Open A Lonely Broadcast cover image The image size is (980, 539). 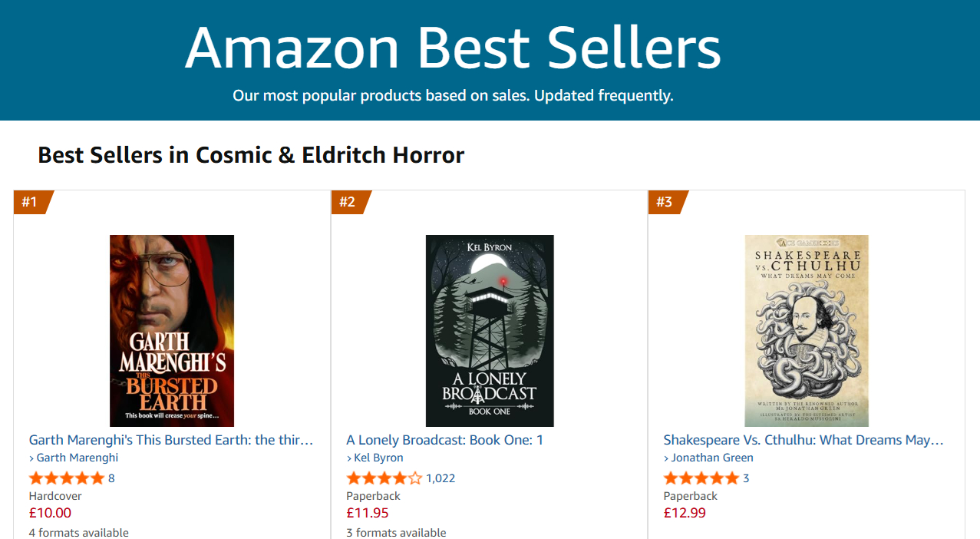point(490,331)
